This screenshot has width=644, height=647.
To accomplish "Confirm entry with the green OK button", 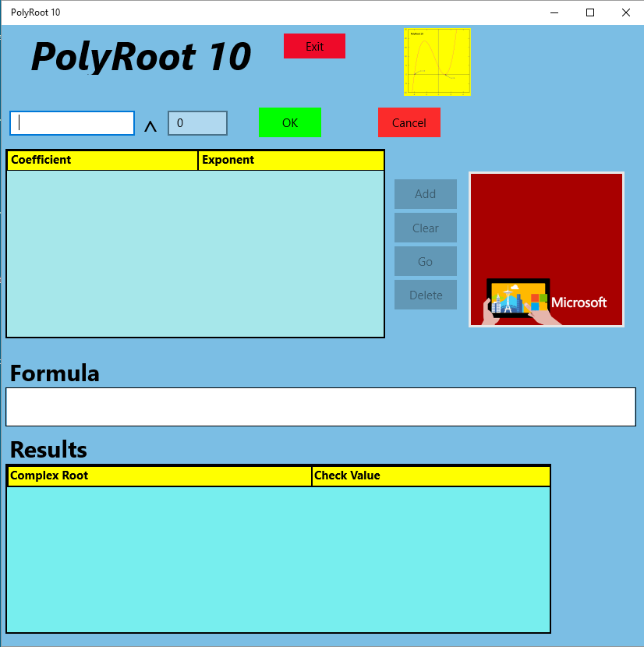I will pyautogui.click(x=290, y=122).
